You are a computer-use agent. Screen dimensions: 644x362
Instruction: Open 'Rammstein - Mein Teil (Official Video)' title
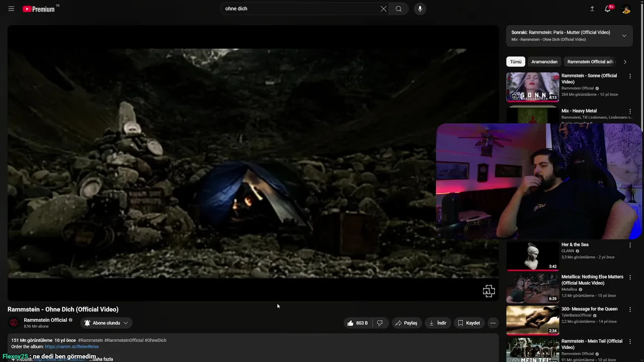pyautogui.click(x=592, y=344)
